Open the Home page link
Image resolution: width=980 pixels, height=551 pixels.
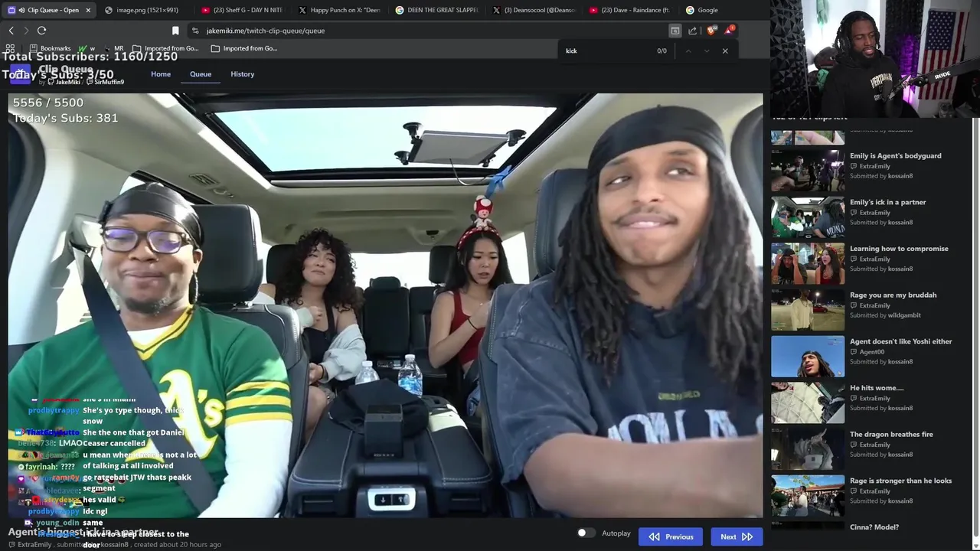161,74
